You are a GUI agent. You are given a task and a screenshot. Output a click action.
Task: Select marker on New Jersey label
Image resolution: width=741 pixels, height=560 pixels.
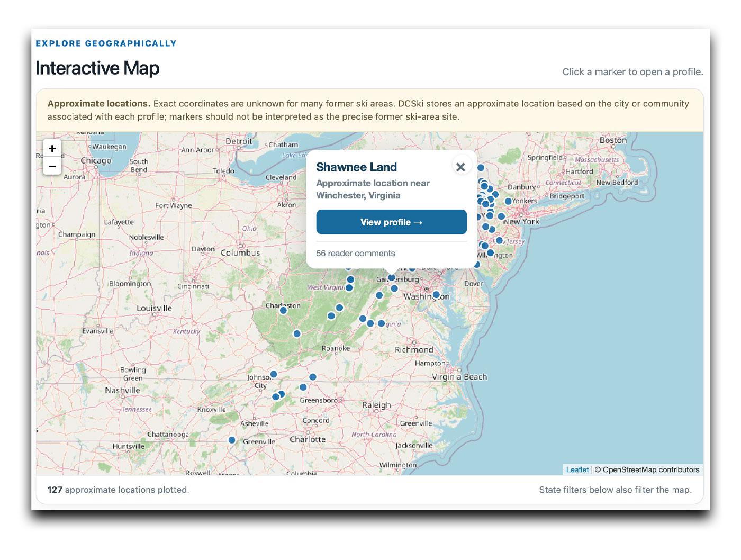click(x=499, y=240)
